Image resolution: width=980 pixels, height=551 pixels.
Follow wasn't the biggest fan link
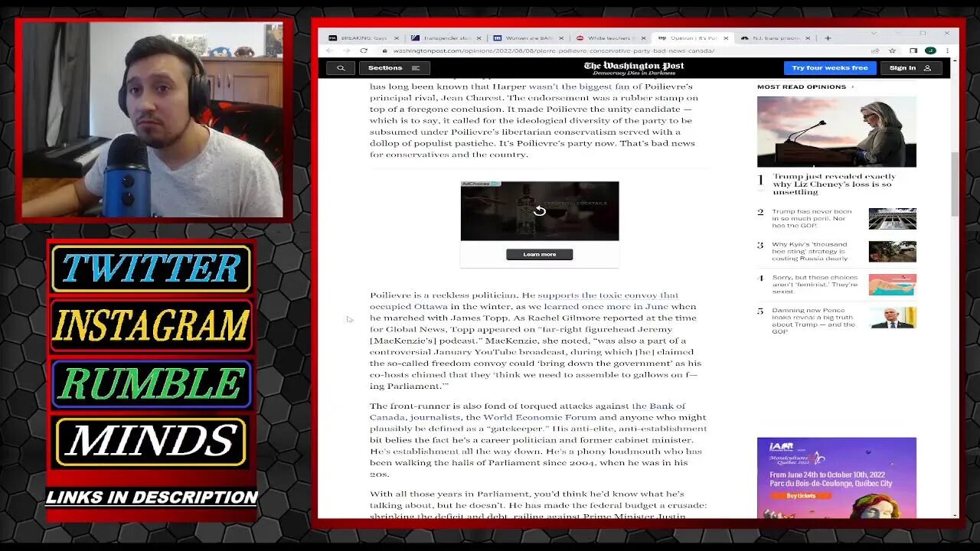[584, 86]
